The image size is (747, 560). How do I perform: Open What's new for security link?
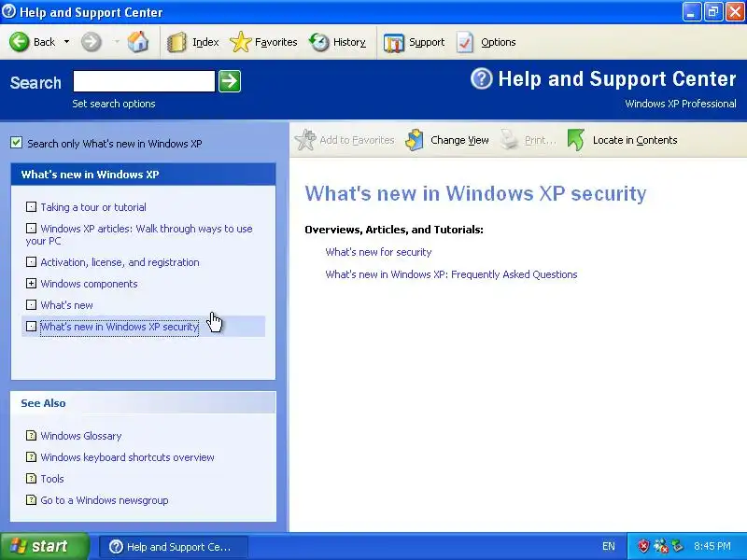click(378, 252)
